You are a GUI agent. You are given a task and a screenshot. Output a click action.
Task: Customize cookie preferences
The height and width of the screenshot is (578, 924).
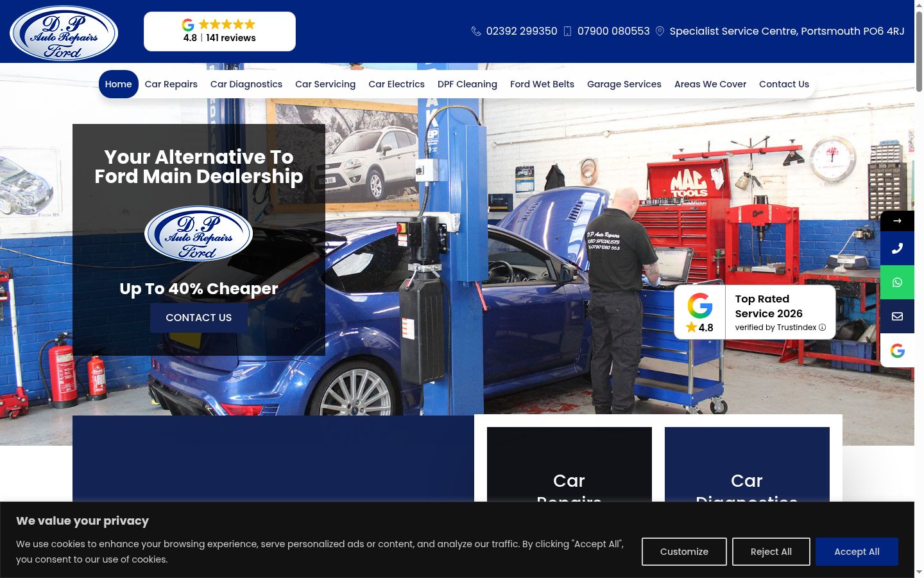684,552
